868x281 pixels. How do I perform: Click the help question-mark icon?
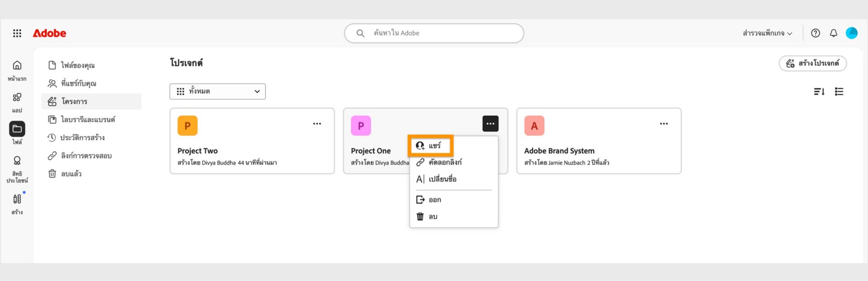point(815,33)
